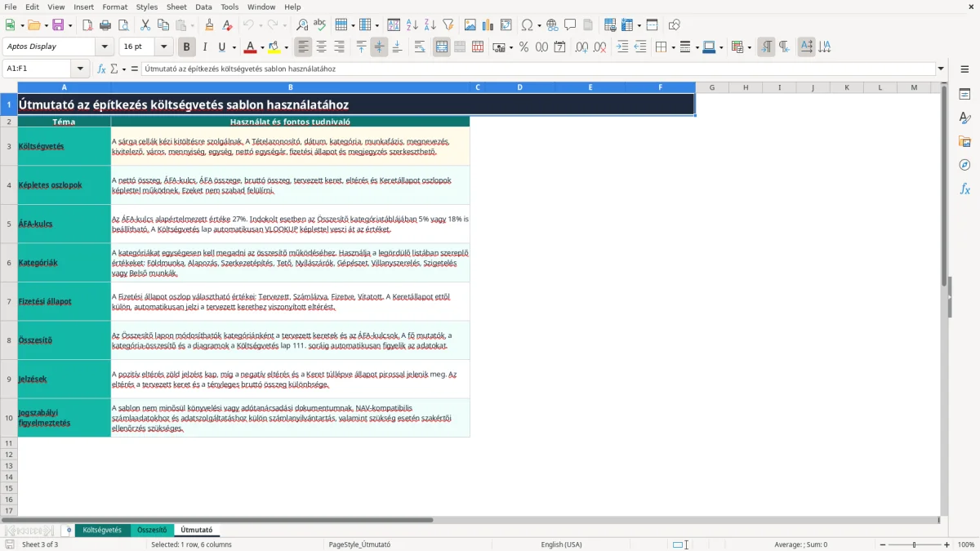Open the File menu
Viewport: 980px width, 551px height.
click(11, 7)
